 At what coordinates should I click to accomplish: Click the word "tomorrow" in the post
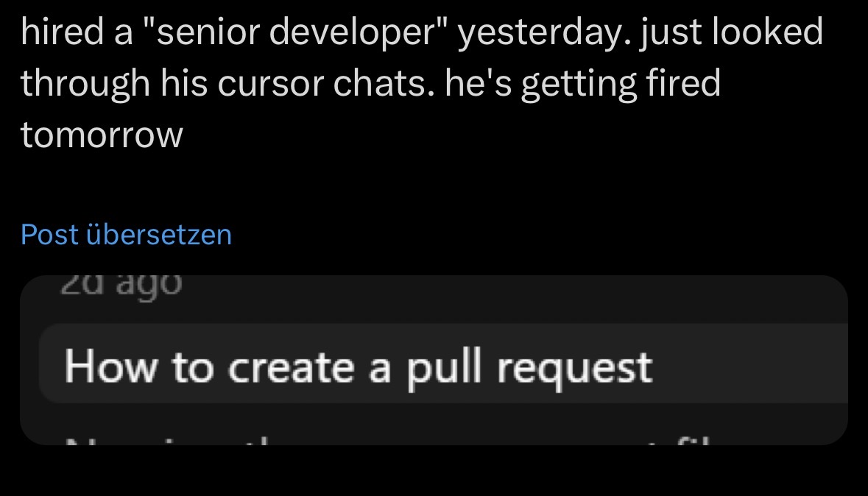102,135
